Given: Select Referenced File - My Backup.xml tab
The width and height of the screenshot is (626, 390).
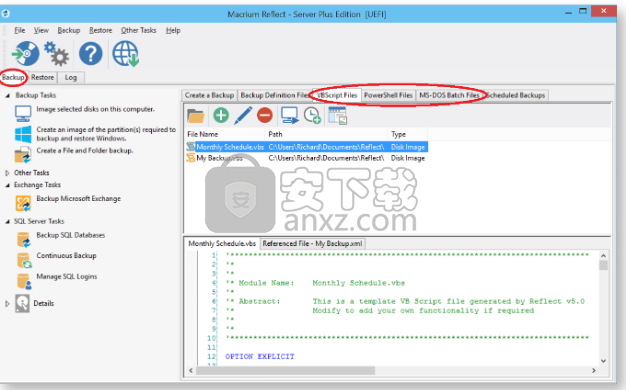Looking at the screenshot, I should coord(312,244).
